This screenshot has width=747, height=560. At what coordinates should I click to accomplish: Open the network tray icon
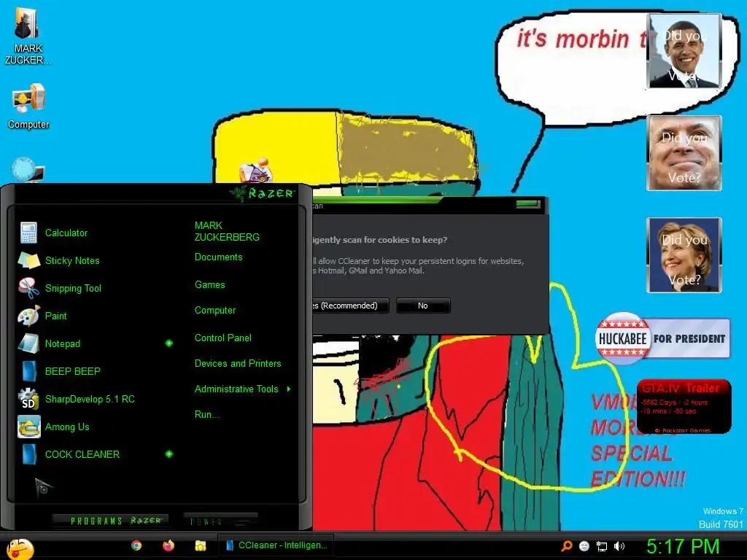tap(602, 547)
